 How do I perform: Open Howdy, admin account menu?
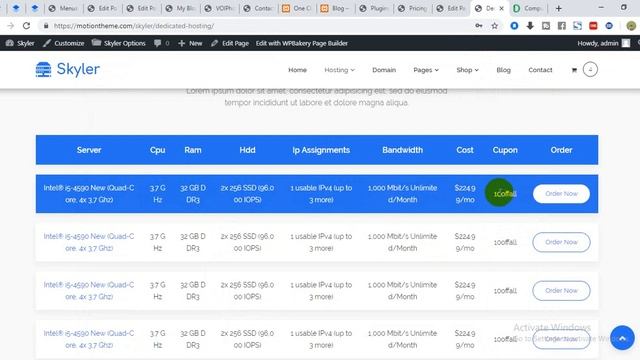[603, 43]
